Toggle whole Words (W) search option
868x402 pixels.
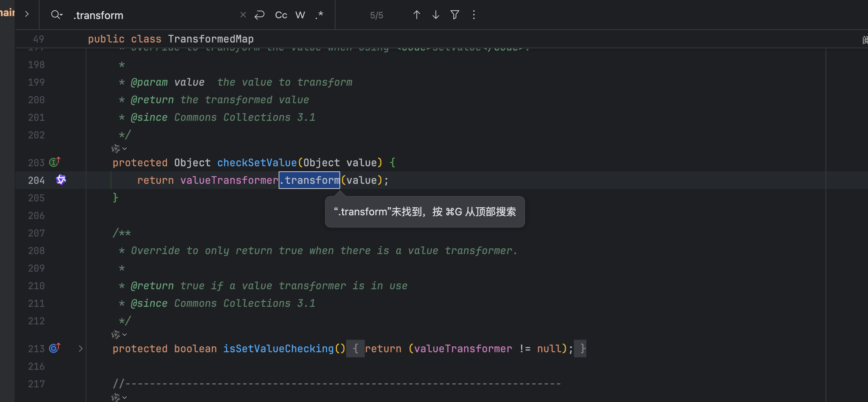pyautogui.click(x=300, y=15)
